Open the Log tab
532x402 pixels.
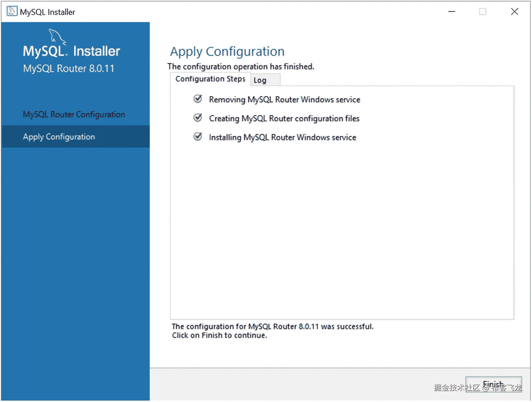click(265, 80)
